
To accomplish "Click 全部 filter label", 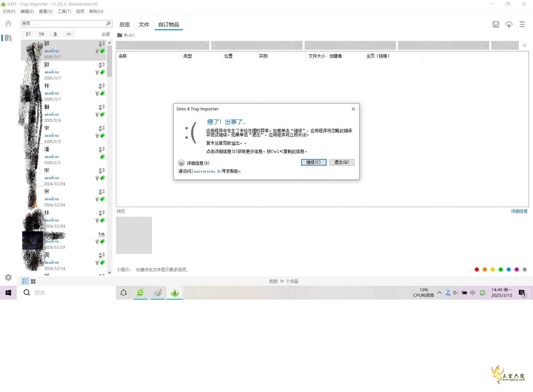I will click(x=105, y=34).
